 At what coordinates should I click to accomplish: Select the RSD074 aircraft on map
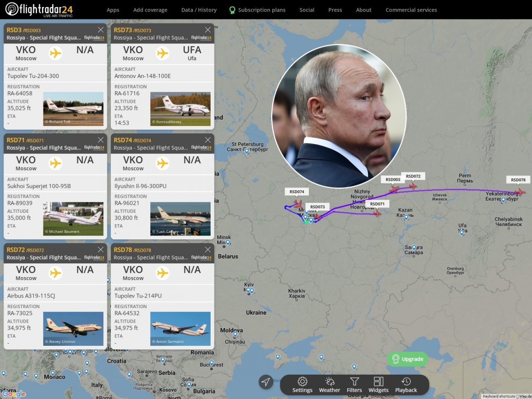pyautogui.click(x=298, y=203)
